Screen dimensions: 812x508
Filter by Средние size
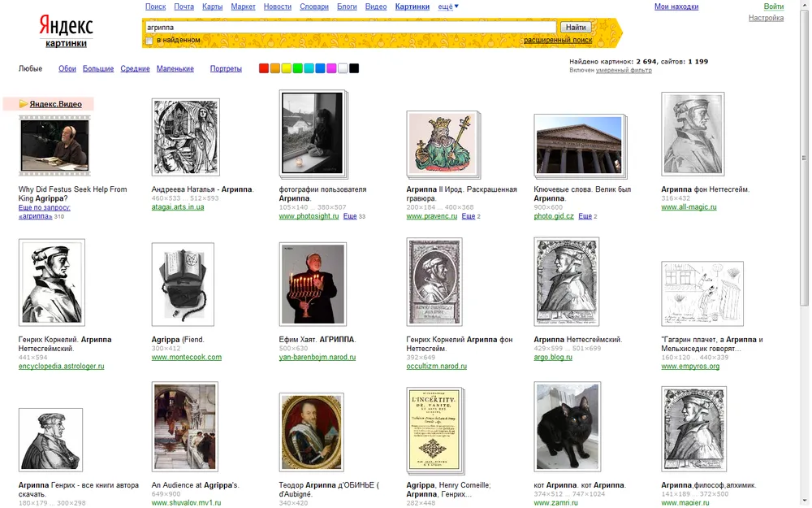[x=135, y=68]
